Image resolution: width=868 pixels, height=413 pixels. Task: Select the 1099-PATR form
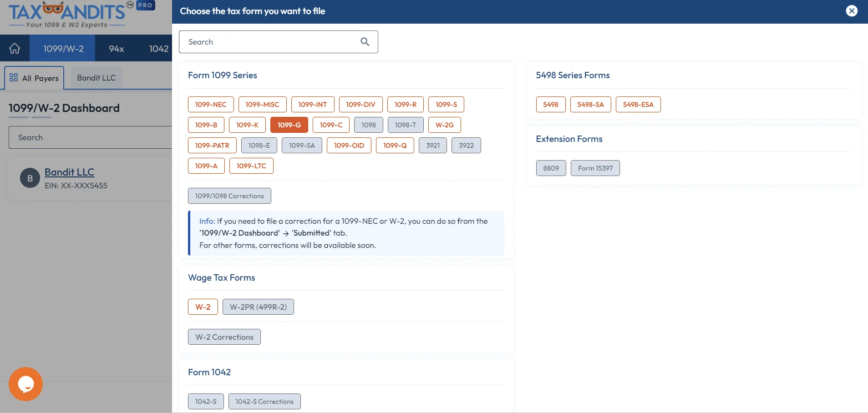(x=212, y=145)
